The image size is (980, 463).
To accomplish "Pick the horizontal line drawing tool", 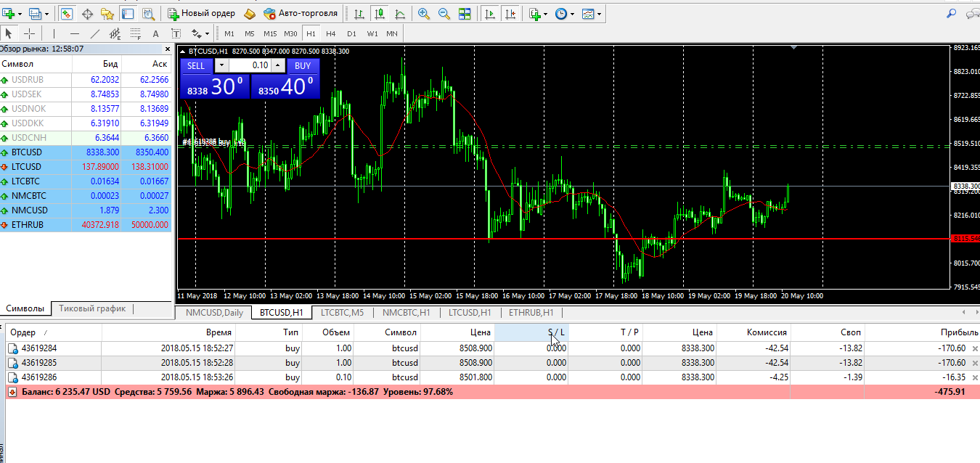I will pos(75,33).
